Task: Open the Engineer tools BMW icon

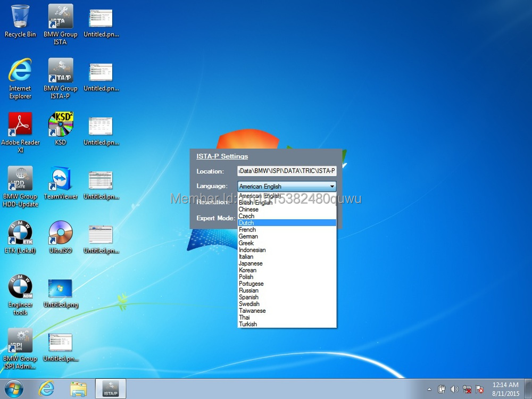Action: (20, 287)
